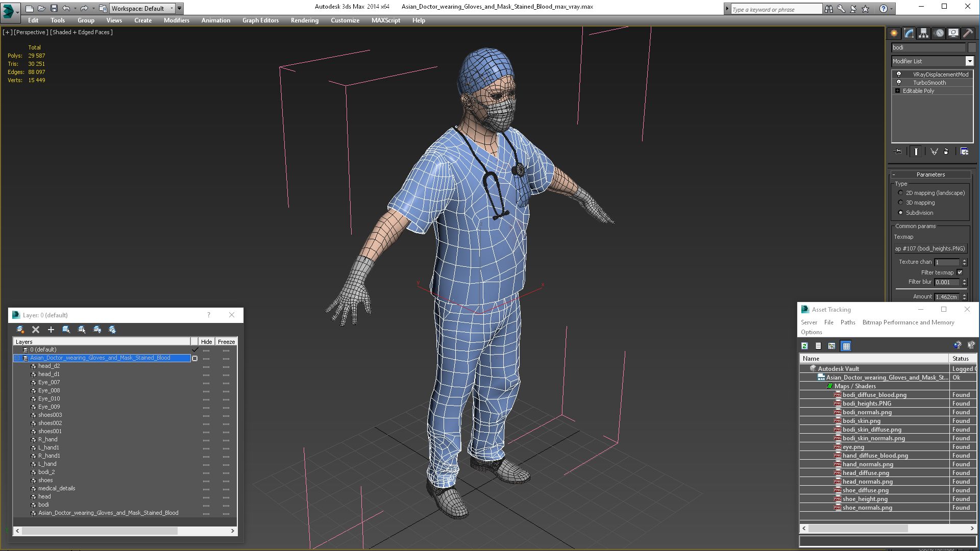Expand Editable Poly sub-objects in stack

click(897, 91)
